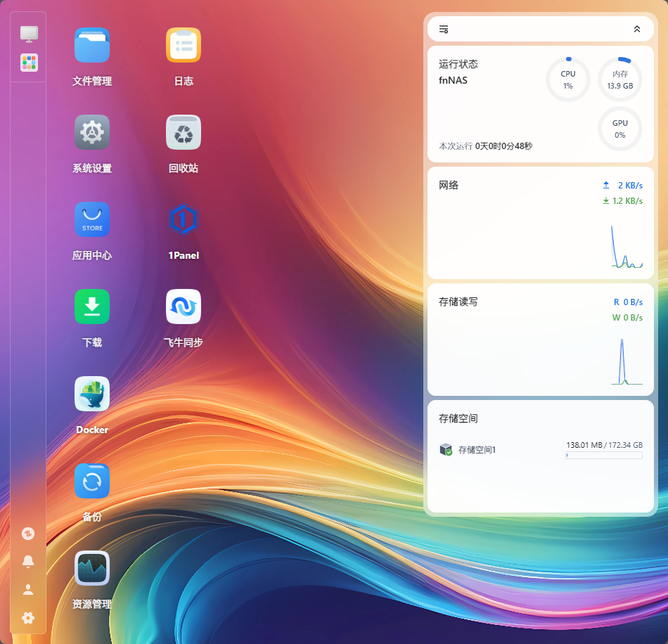Click the CPU usage gauge

pos(568,79)
